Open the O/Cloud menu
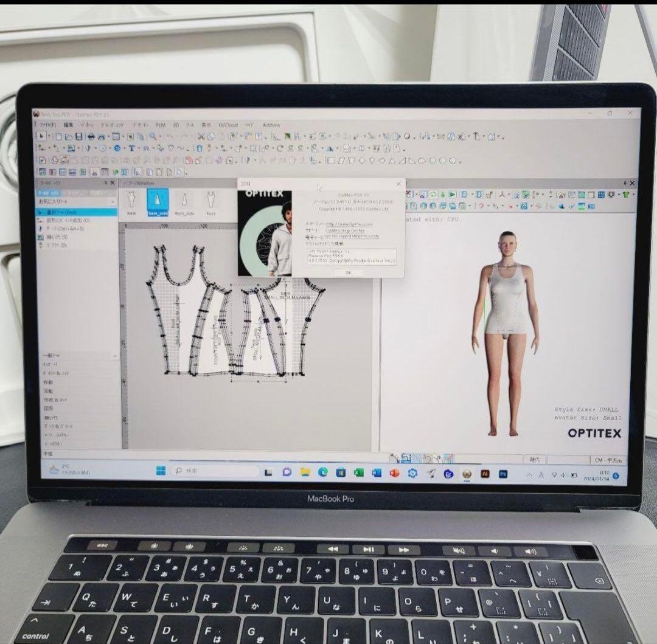Viewport: 657px width, 644px height. [228, 125]
